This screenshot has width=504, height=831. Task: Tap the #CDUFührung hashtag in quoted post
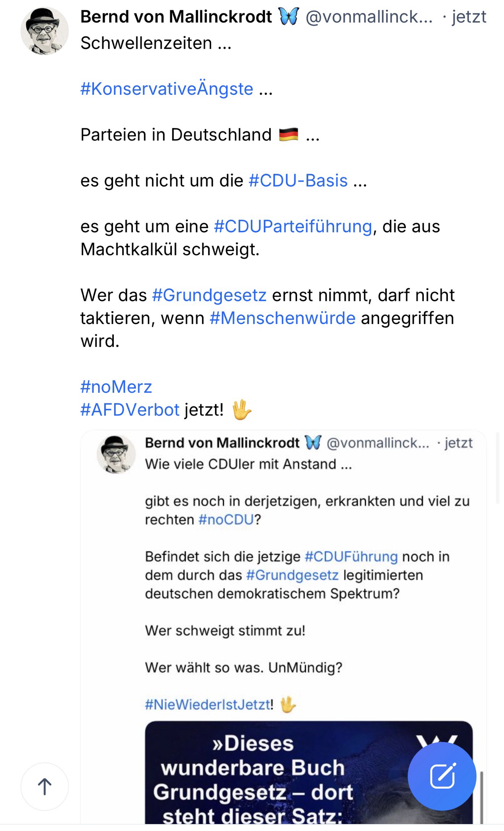pyautogui.click(x=351, y=557)
